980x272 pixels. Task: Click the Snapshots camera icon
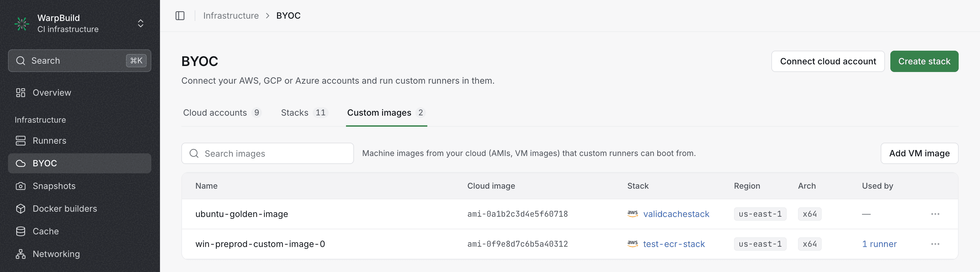tap(21, 186)
